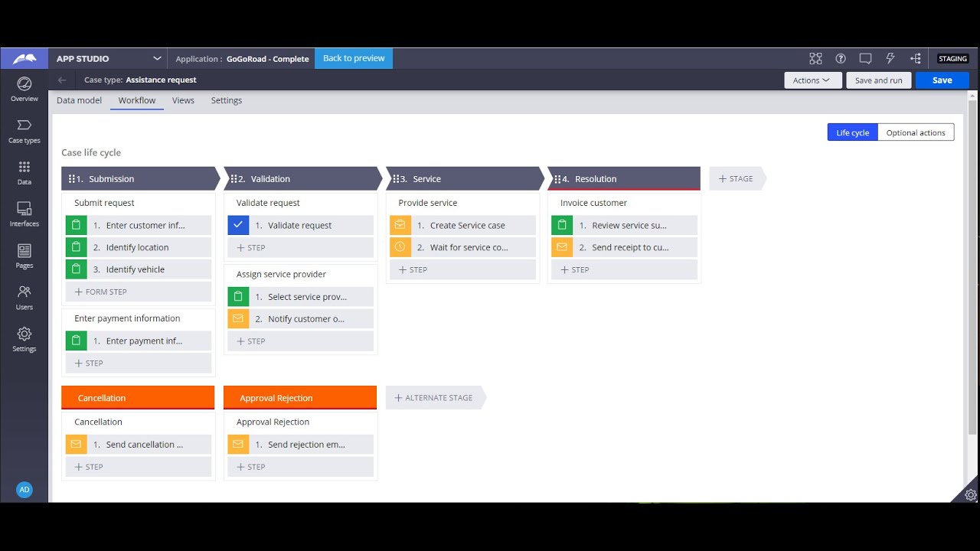Screen dimensions: 980x551
Task: Select the Cancellation alternate stage header
Action: pyautogui.click(x=138, y=398)
